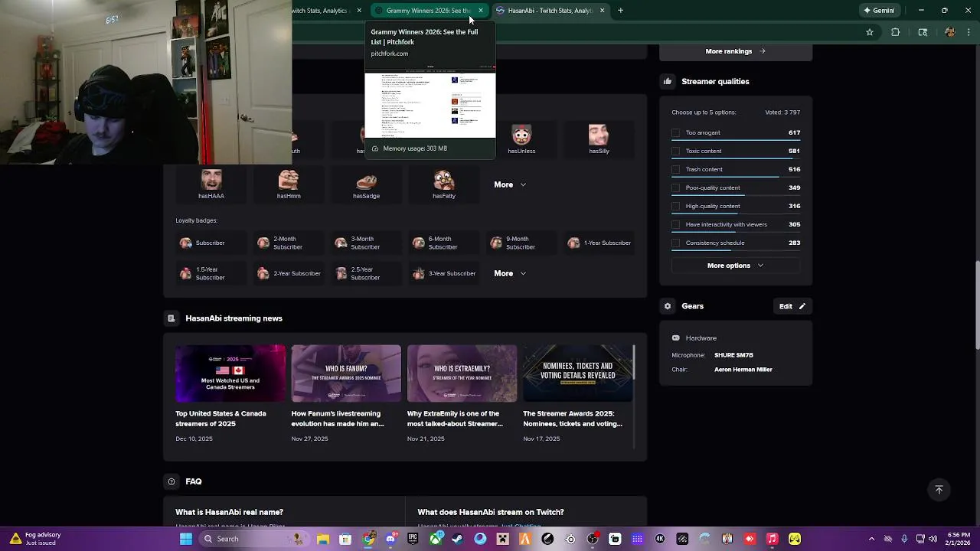Check Have interactivity with viewers option
This screenshot has height=551, width=980.
coord(676,224)
